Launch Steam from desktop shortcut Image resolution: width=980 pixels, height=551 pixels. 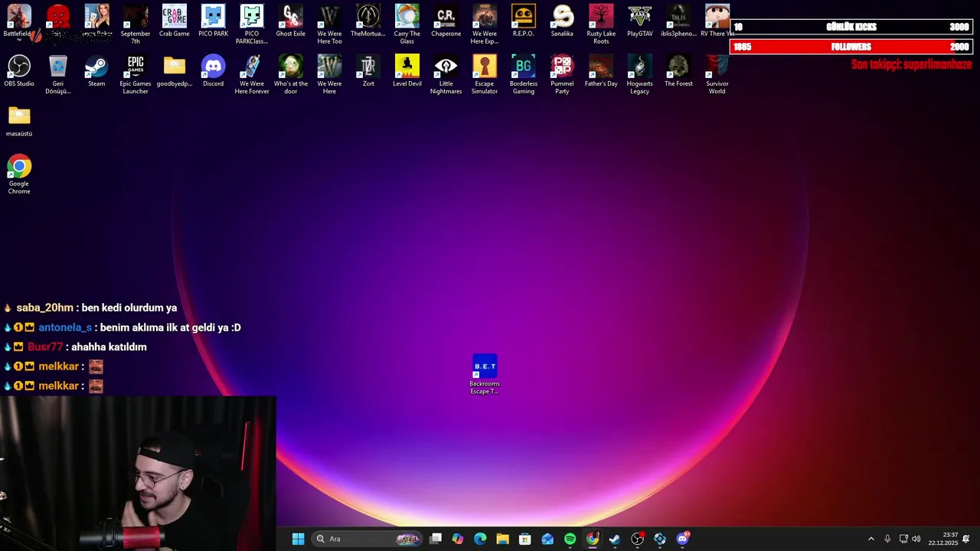(96, 70)
